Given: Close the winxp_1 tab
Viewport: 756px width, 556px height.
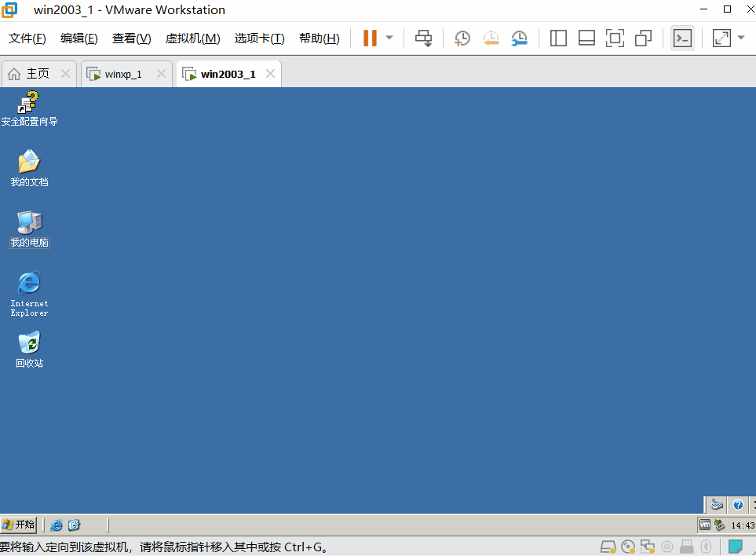Looking at the screenshot, I should click(x=162, y=74).
